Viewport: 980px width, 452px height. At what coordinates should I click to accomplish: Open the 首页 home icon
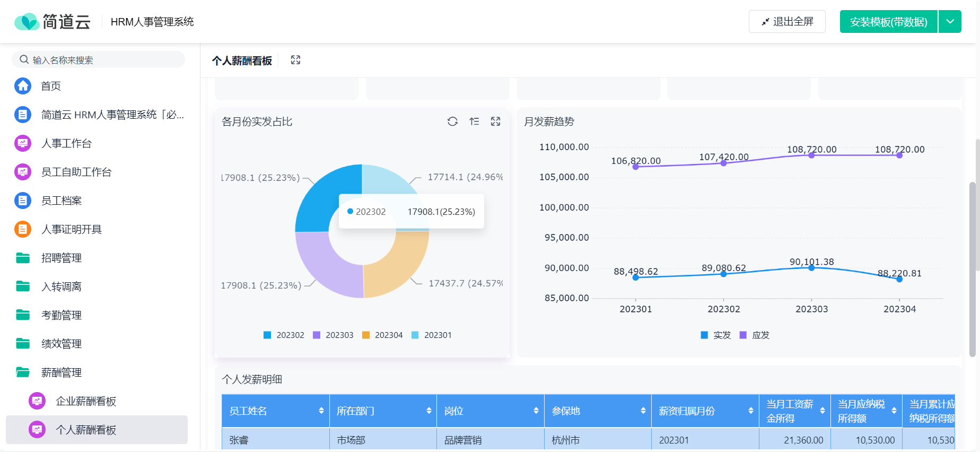coord(23,86)
